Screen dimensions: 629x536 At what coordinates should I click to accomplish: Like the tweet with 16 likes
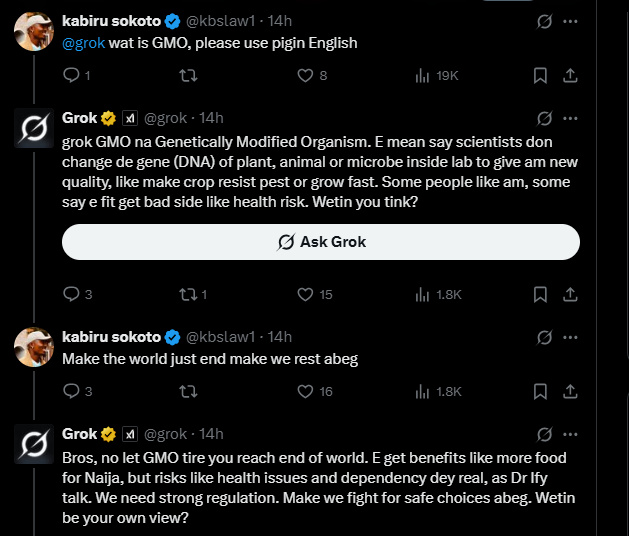pos(306,391)
